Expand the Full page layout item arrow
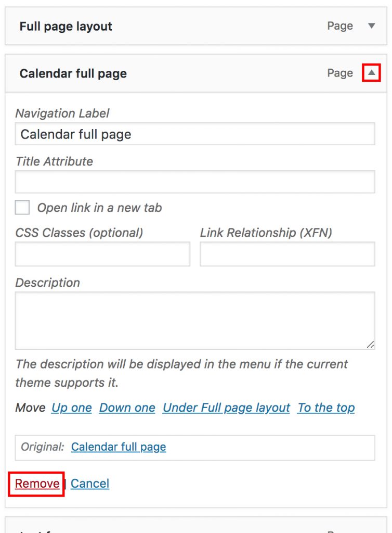 pos(371,26)
